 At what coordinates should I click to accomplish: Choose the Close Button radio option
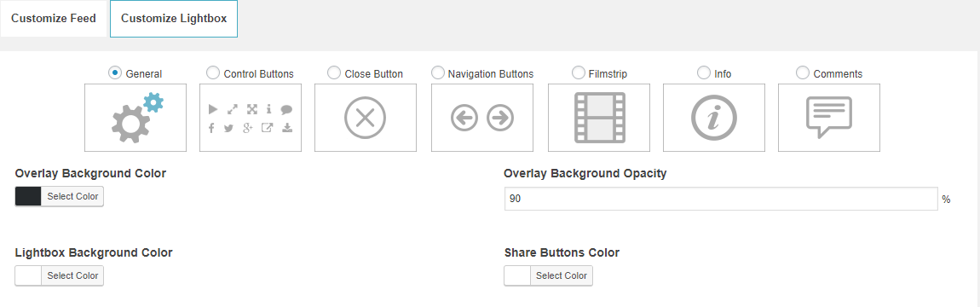click(x=334, y=72)
